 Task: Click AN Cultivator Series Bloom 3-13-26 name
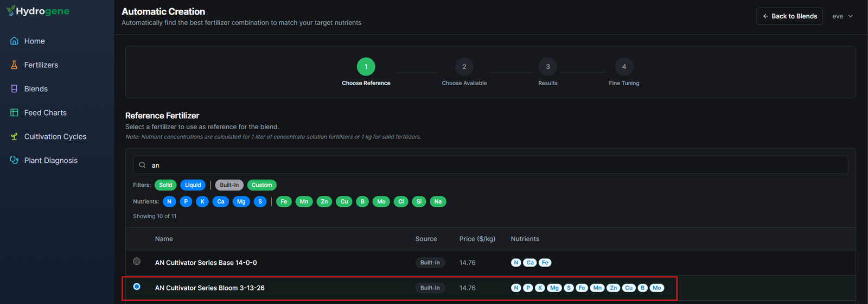click(210, 288)
